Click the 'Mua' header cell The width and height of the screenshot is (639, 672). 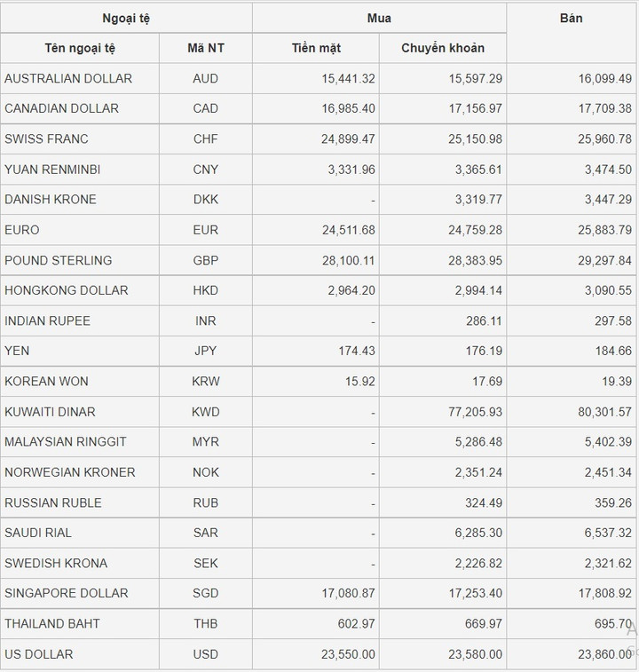[379, 18]
